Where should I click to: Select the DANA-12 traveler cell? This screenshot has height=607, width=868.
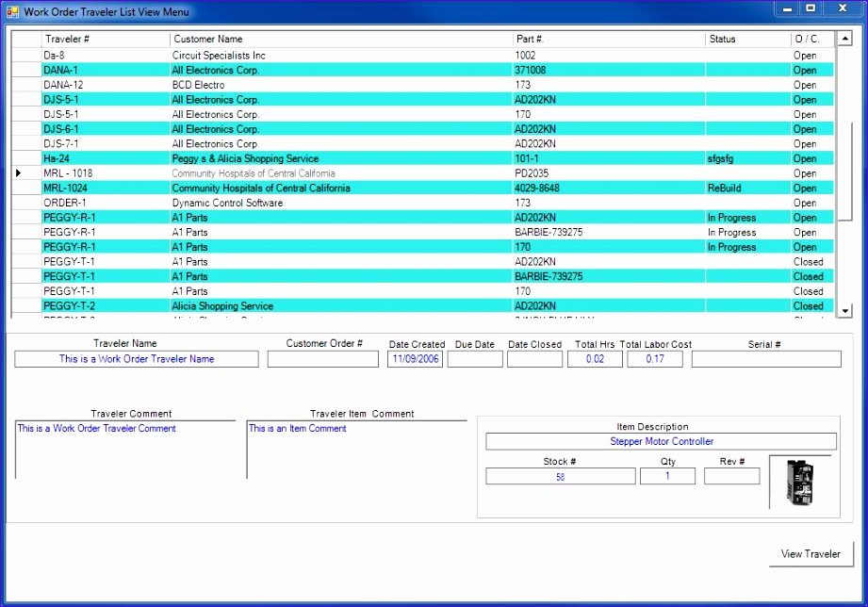[106, 85]
